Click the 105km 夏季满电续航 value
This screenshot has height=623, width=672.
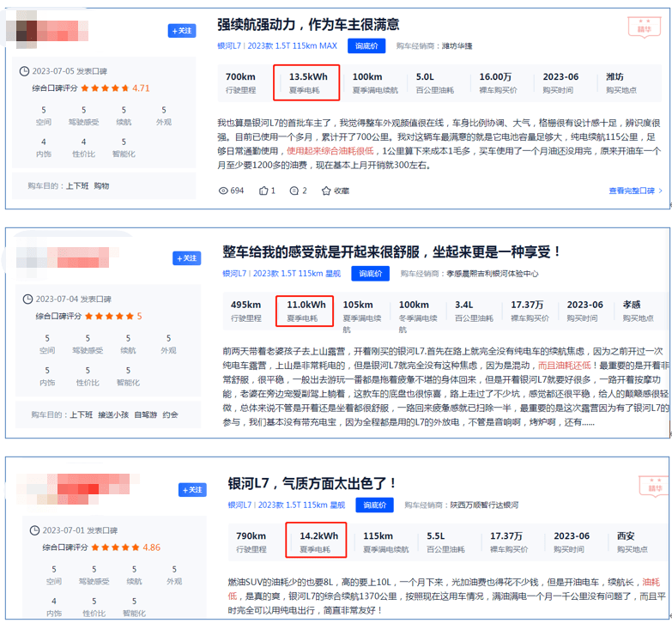click(358, 305)
